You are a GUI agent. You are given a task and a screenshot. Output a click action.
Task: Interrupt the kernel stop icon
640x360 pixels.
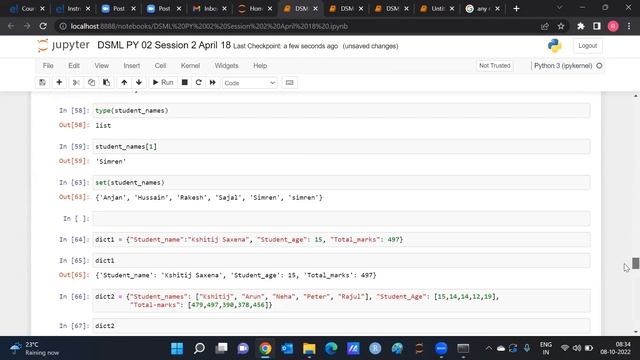(x=184, y=82)
